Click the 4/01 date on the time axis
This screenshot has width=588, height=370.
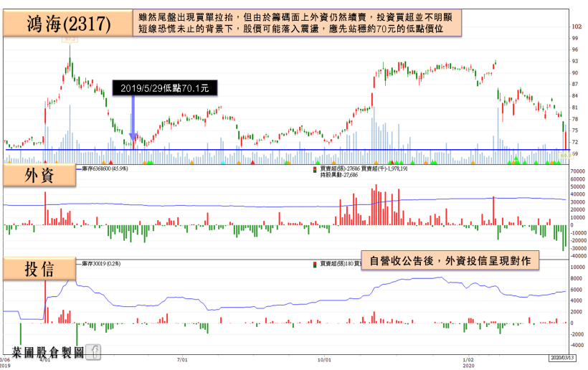point(45,360)
